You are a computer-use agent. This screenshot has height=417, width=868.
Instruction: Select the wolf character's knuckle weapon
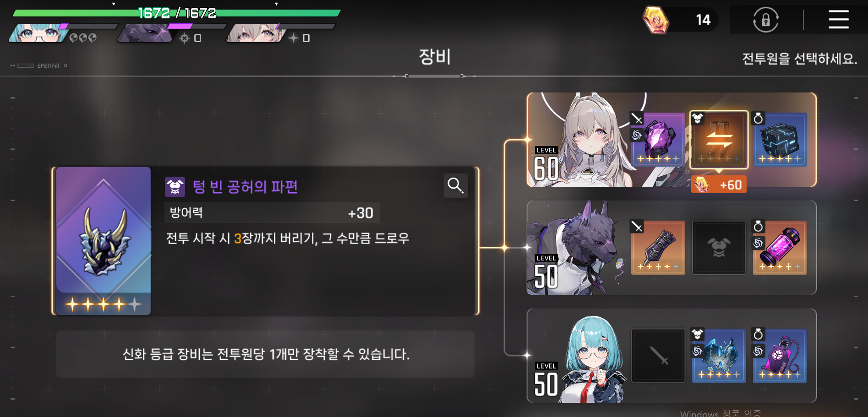pyautogui.click(x=658, y=248)
